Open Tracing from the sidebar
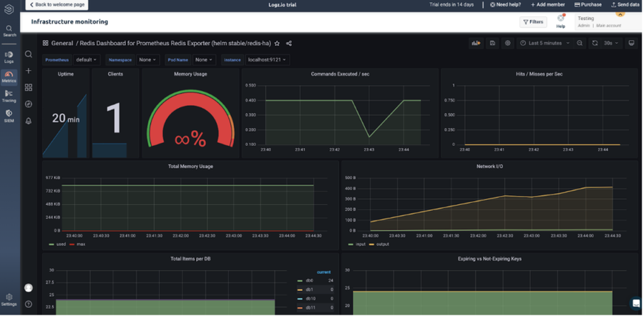 click(9, 97)
